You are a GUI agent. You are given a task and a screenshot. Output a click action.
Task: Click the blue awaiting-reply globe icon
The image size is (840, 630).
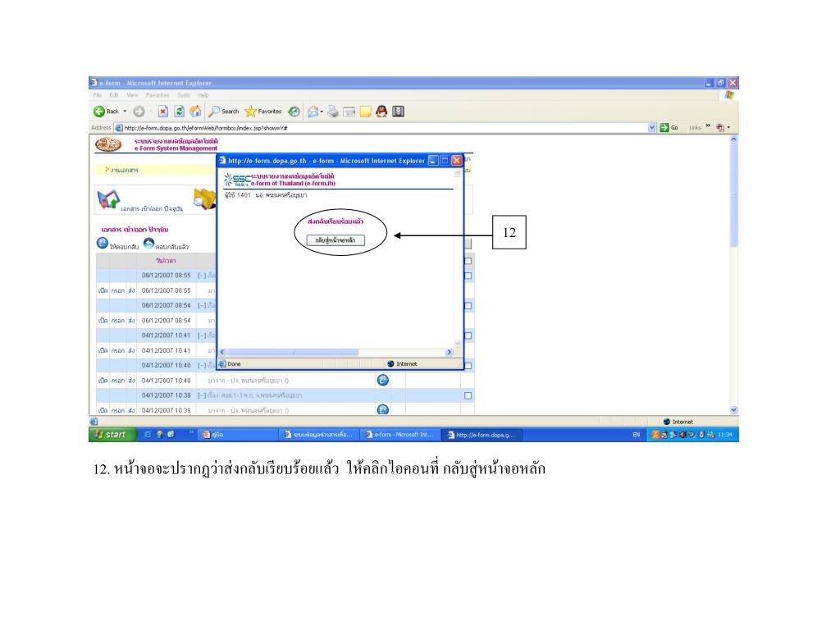pos(103,243)
